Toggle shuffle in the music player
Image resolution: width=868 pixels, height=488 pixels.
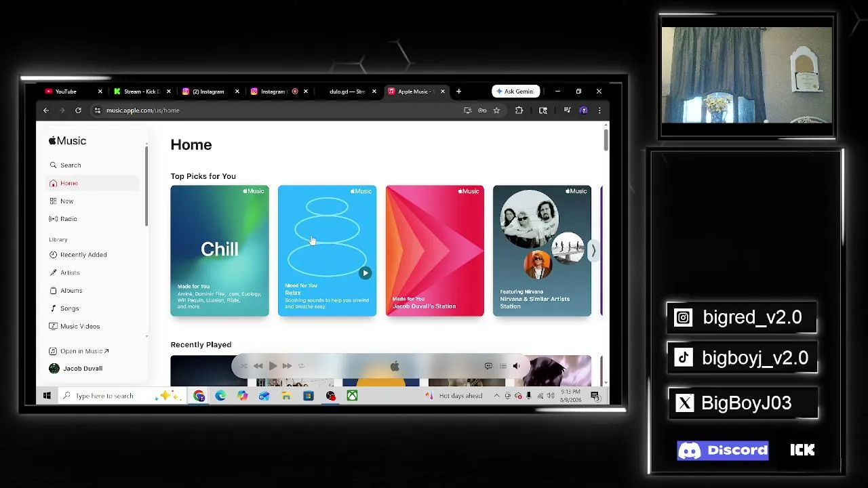(x=243, y=366)
